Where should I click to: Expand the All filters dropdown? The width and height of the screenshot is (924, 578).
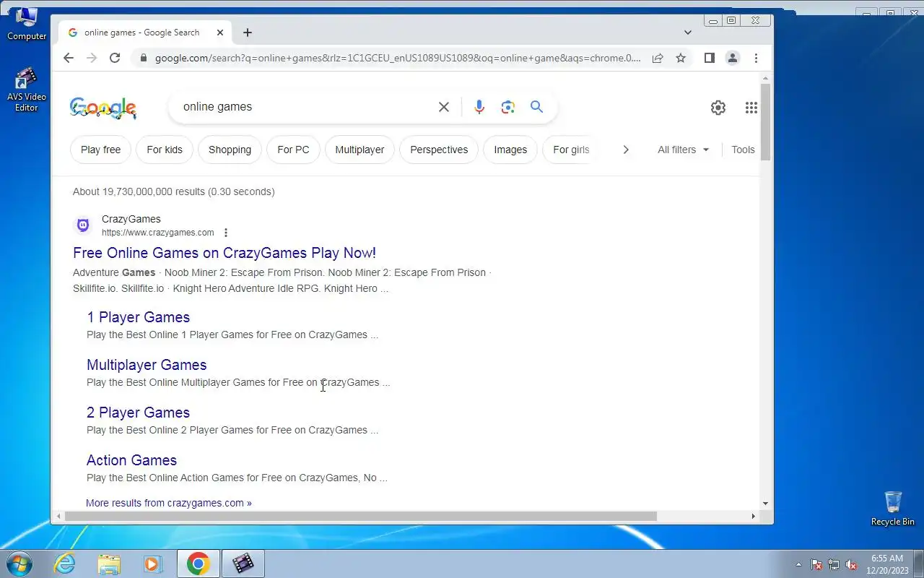point(683,150)
